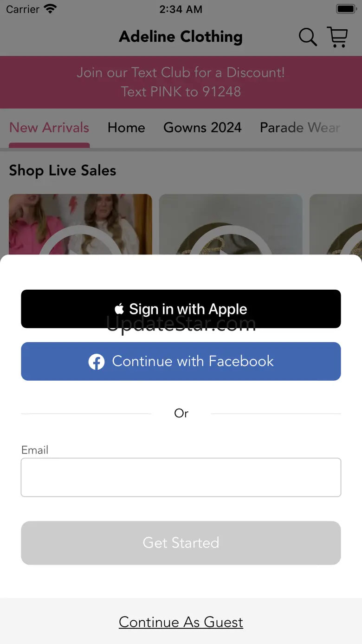This screenshot has height=644, width=362.
Task: Tap the Text Club discount banner
Action: 181,82
